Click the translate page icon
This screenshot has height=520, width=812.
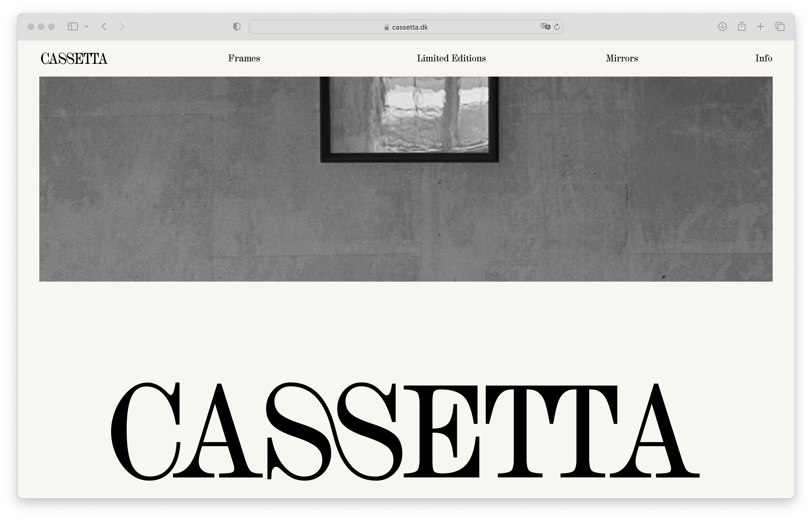545,27
